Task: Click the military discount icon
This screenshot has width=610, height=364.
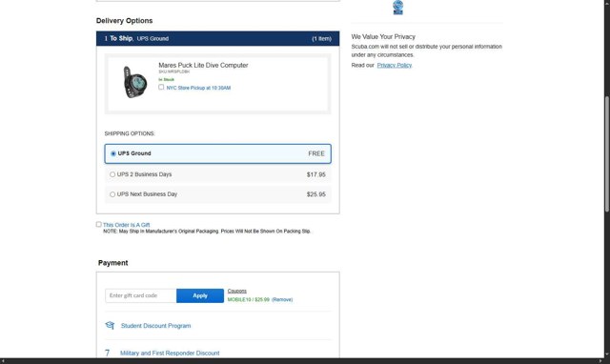Action: (x=108, y=353)
